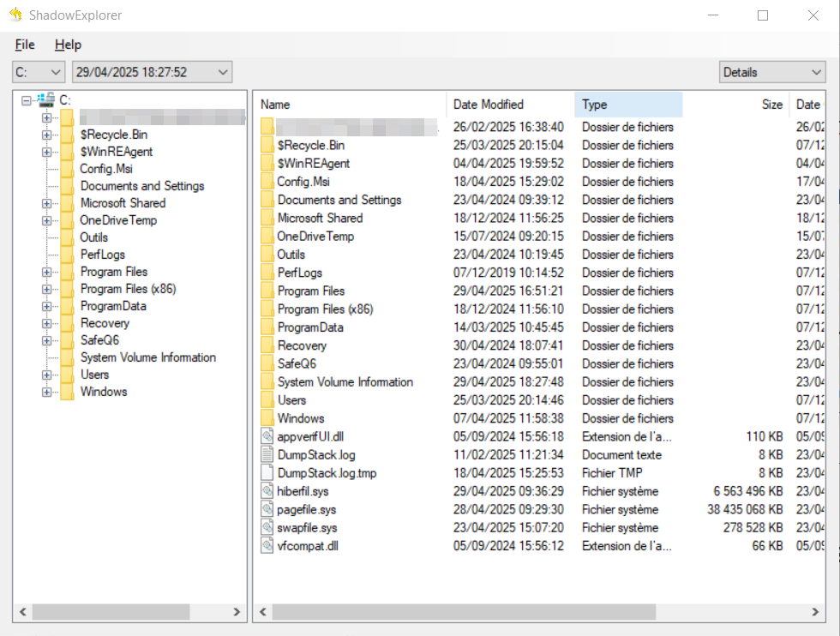The width and height of the screenshot is (840, 636).
Task: Click the file list horizontal scrollbar thumb
Action: click(x=464, y=611)
